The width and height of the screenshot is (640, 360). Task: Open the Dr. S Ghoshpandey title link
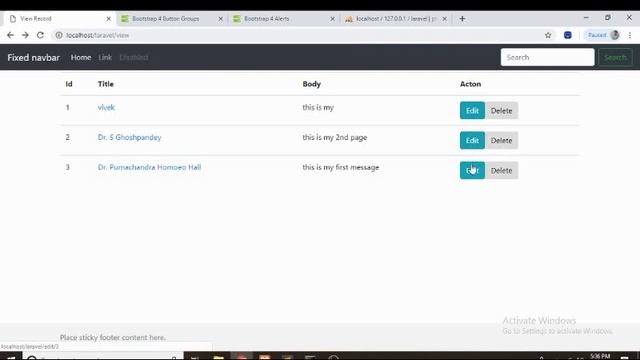(129, 138)
